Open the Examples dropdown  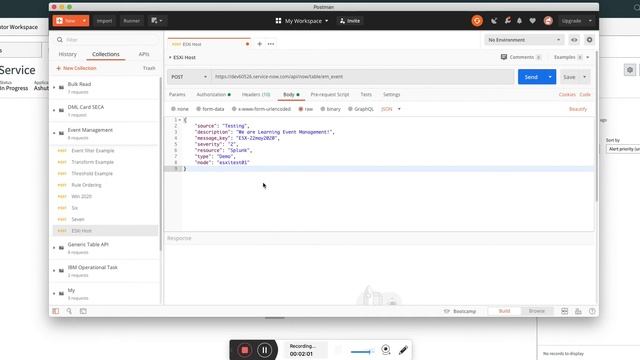(x=571, y=57)
